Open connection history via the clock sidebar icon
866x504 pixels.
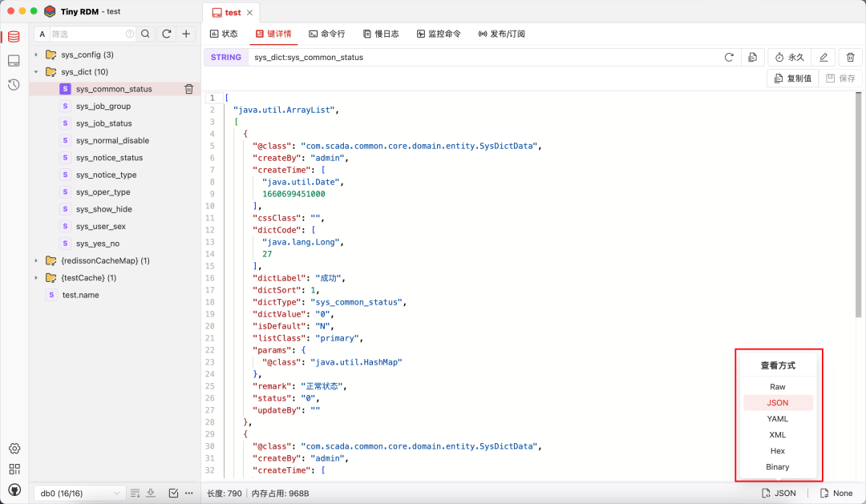[13, 84]
